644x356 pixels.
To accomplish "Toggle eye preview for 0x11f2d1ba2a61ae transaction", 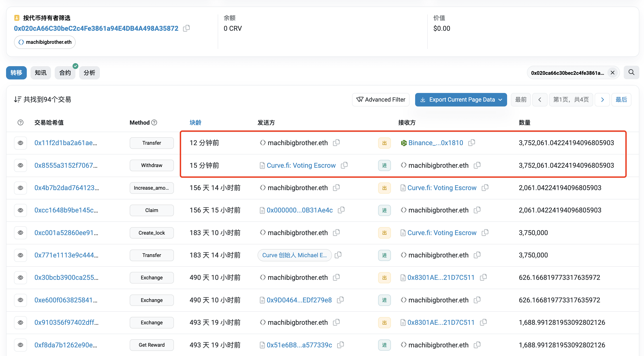I will tap(20, 143).
